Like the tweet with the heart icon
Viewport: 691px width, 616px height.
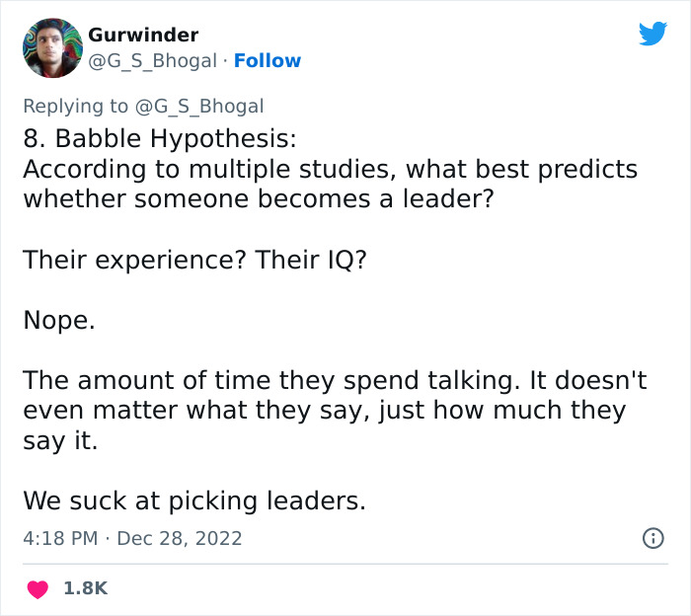(x=38, y=588)
